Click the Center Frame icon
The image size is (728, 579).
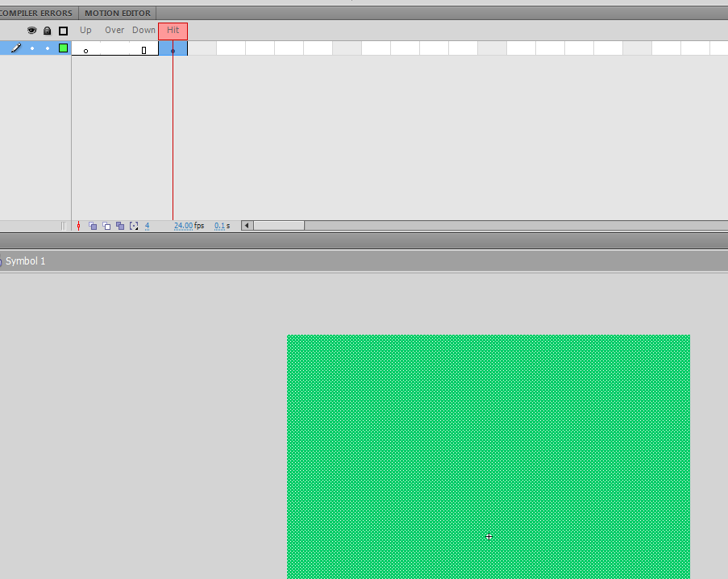tap(78, 226)
